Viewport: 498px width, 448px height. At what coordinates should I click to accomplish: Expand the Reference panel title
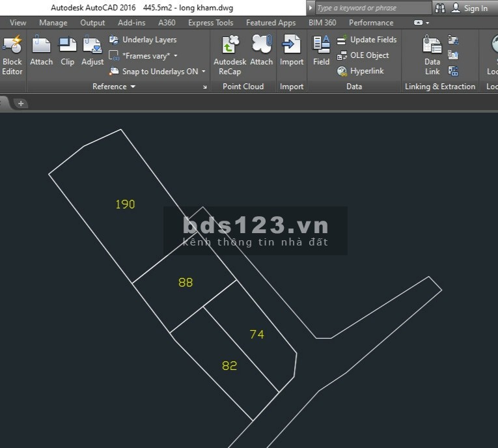click(x=114, y=87)
